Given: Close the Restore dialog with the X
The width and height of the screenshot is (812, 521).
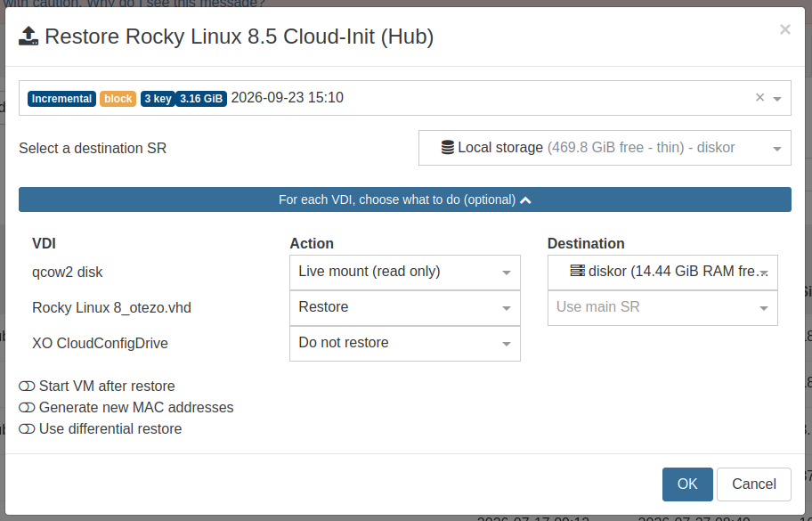Looking at the screenshot, I should click(785, 29).
